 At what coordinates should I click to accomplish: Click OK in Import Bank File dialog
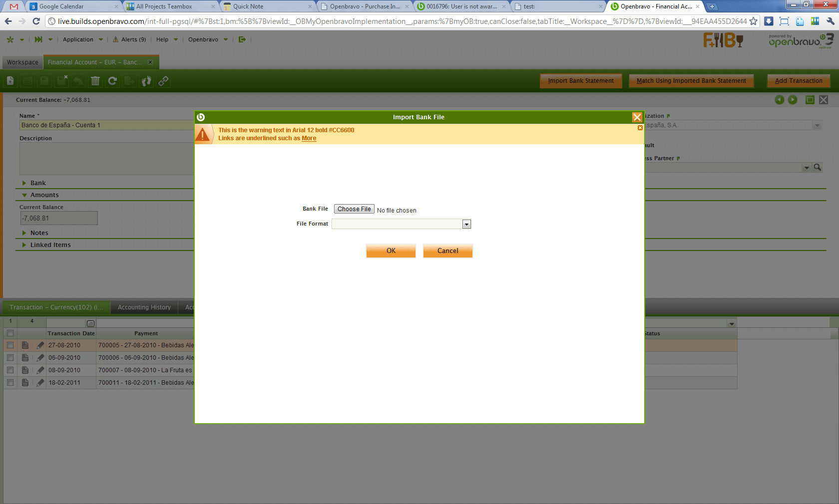(391, 251)
